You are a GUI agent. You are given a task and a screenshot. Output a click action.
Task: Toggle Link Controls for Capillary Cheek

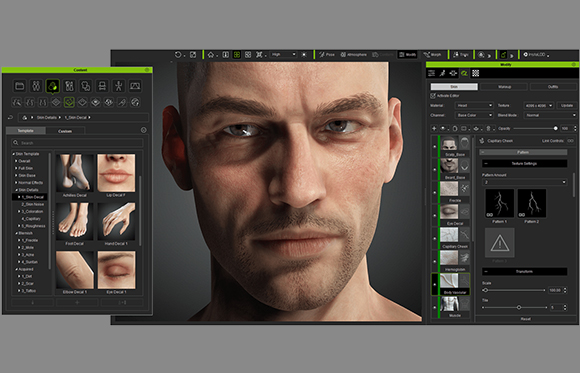[x=570, y=141]
